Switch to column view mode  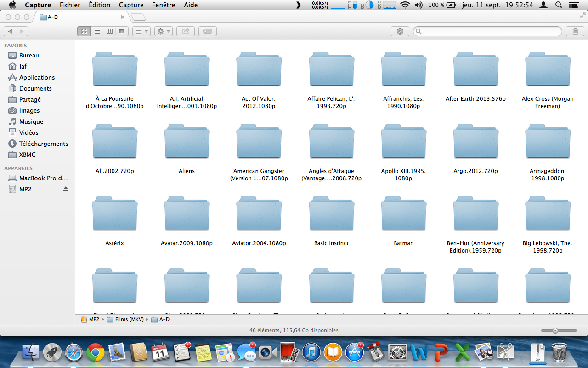click(109, 31)
